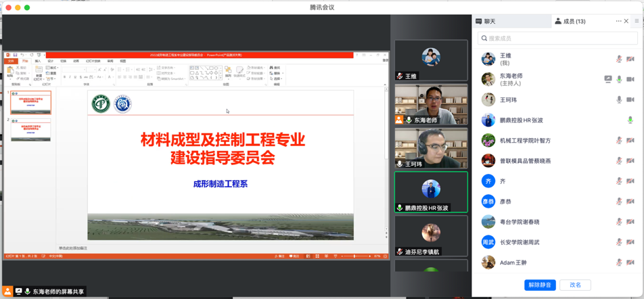644x299 pixels.
Task: Click the 解除静音 unmute button
Action: point(540,285)
